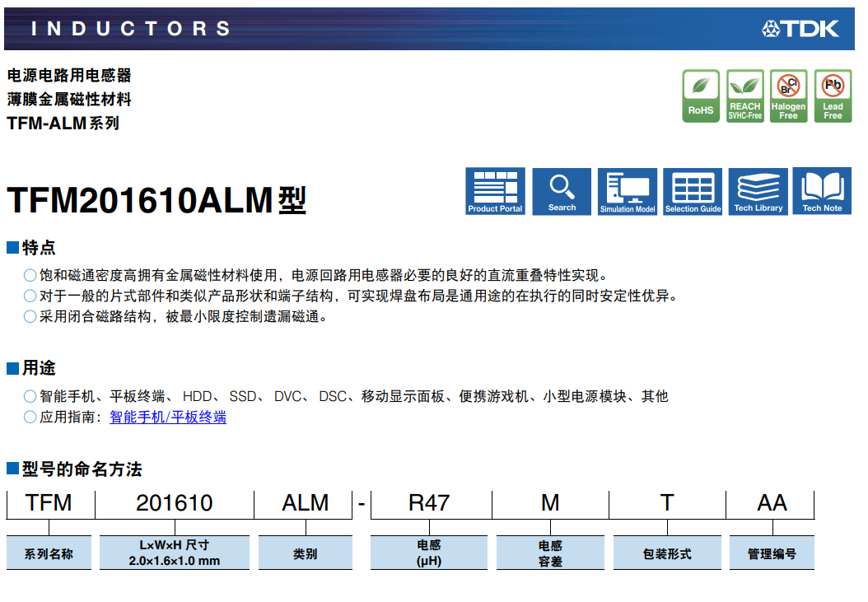Open the Simulation Model icon
This screenshot has width=868, height=602.
point(628,191)
